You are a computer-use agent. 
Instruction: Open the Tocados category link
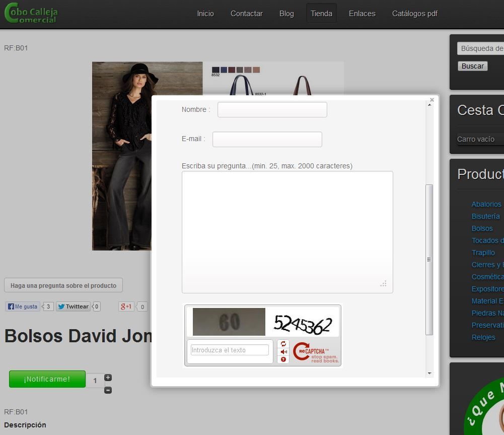(487, 240)
